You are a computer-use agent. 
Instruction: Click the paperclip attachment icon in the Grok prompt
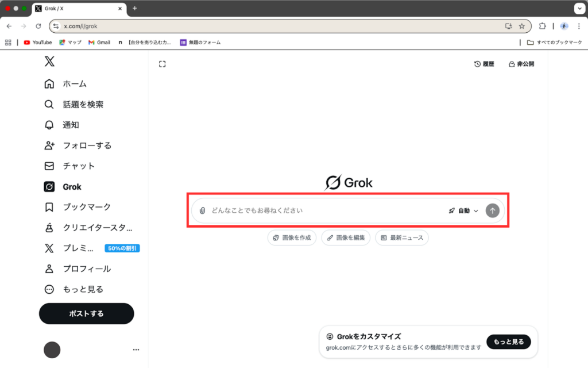202,210
